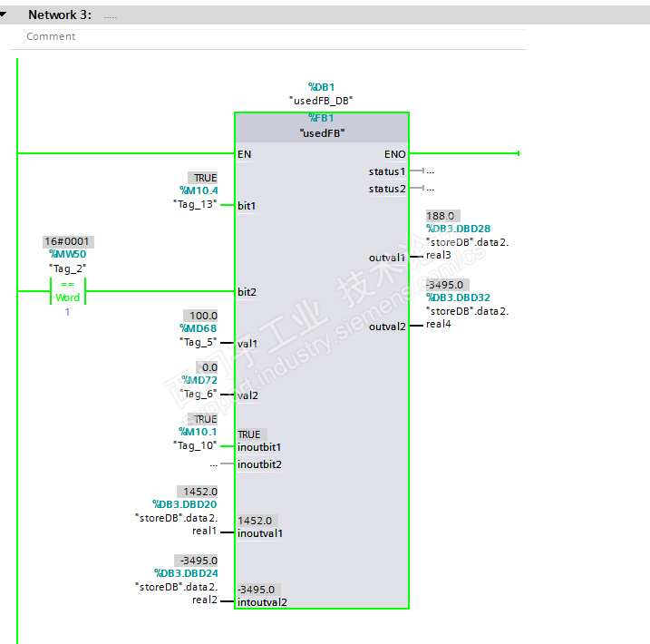Click the Network 3 title
The height and width of the screenshot is (644, 650).
[x=60, y=15]
